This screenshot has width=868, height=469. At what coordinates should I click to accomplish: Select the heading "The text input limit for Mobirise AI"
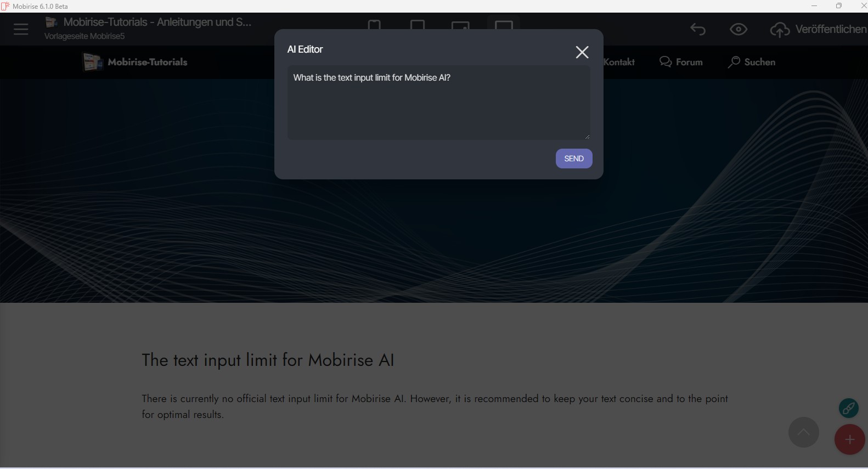click(x=268, y=360)
